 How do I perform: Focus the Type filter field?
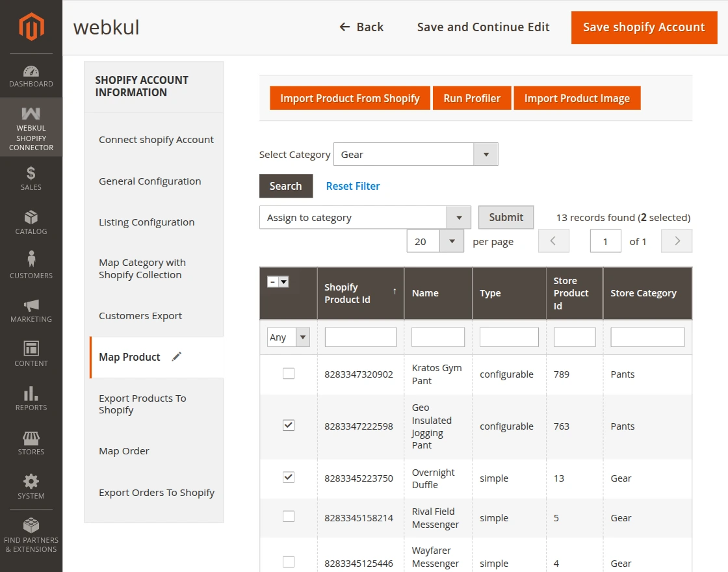pos(509,337)
